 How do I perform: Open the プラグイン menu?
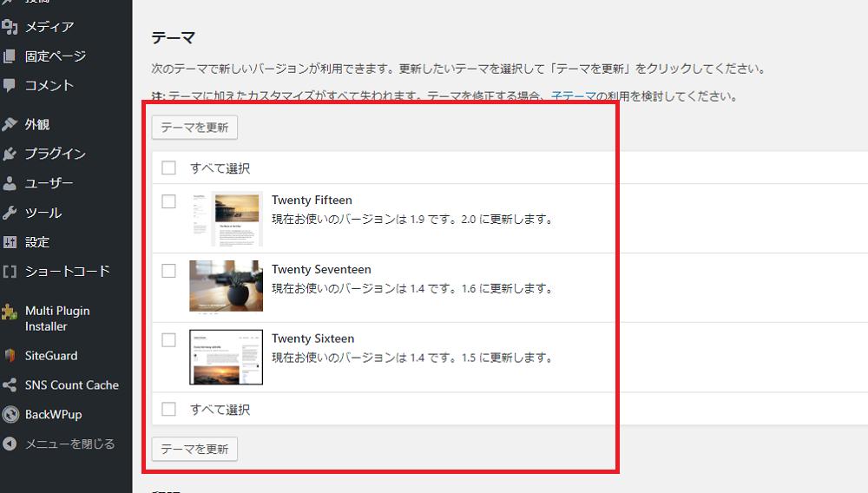click(56, 154)
